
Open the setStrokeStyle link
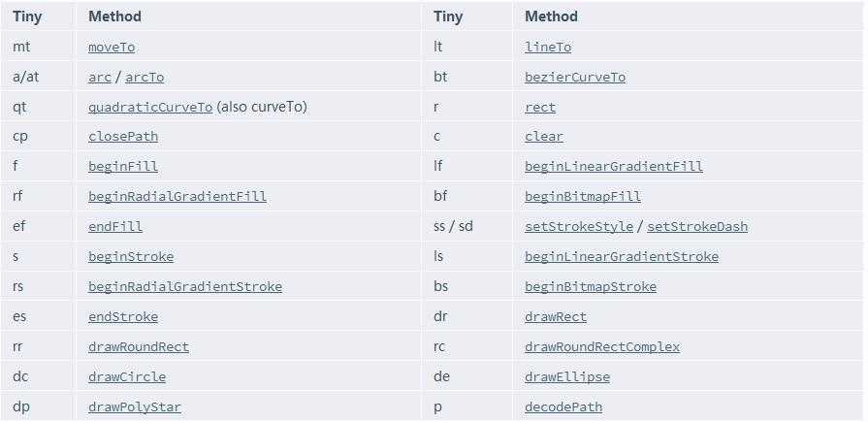[x=579, y=226]
